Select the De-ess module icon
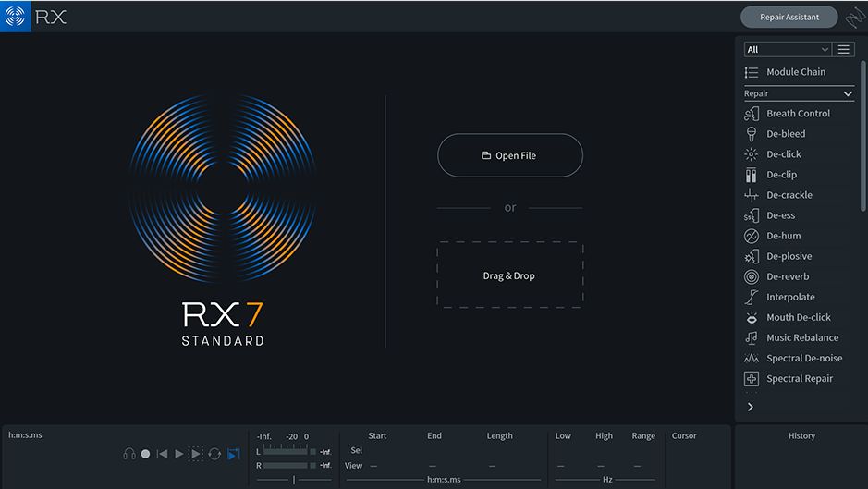Image resolution: width=868 pixels, height=489 pixels. coord(752,215)
